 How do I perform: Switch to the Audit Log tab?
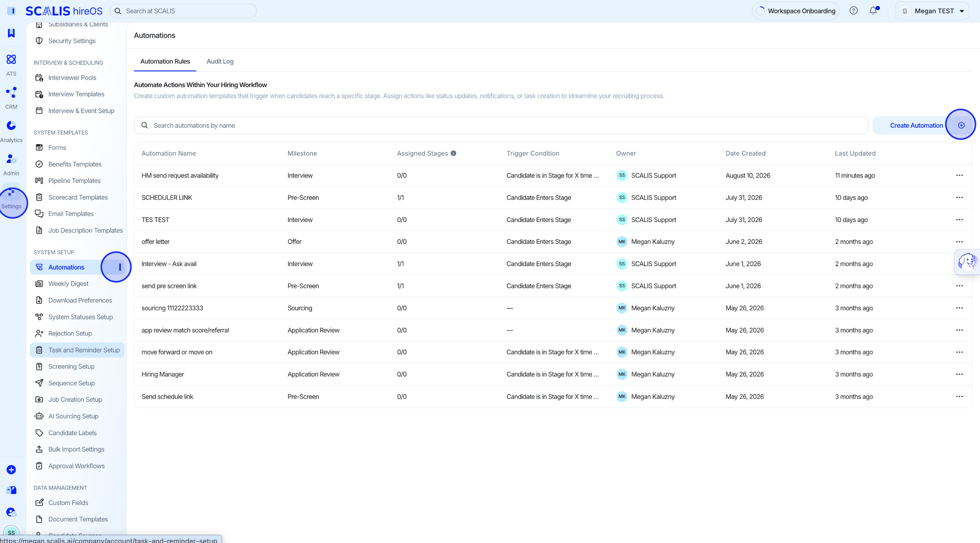220,61
